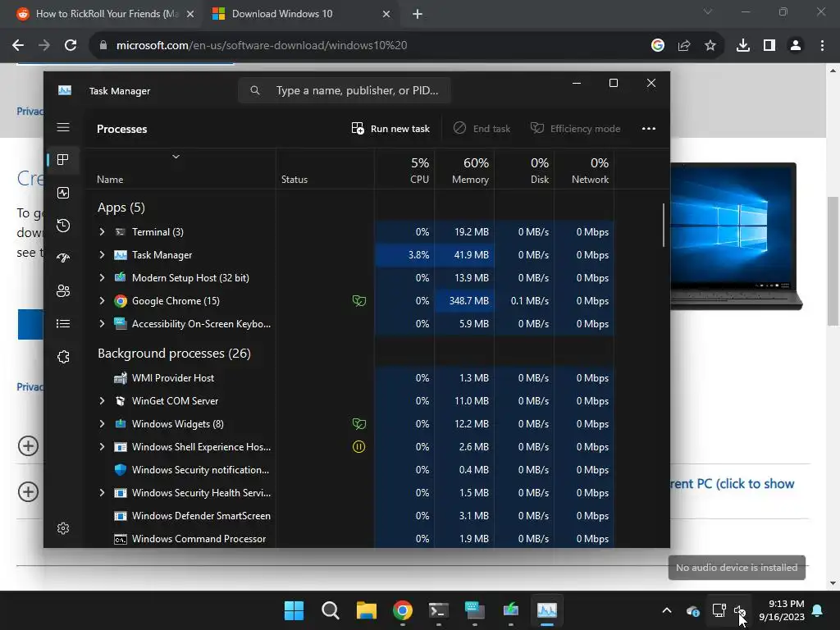Click Chrome page vertical scrollbar

click(833, 261)
